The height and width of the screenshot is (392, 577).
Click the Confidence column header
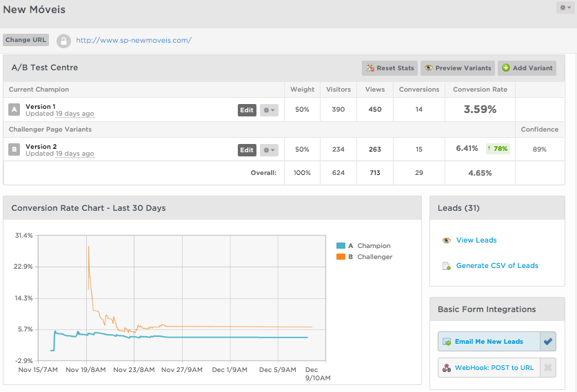(540, 130)
